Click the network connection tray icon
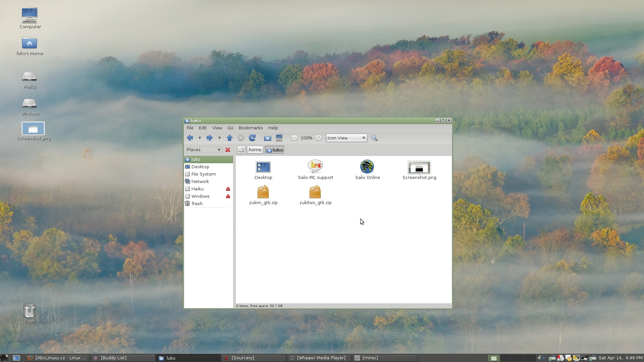 585,358
